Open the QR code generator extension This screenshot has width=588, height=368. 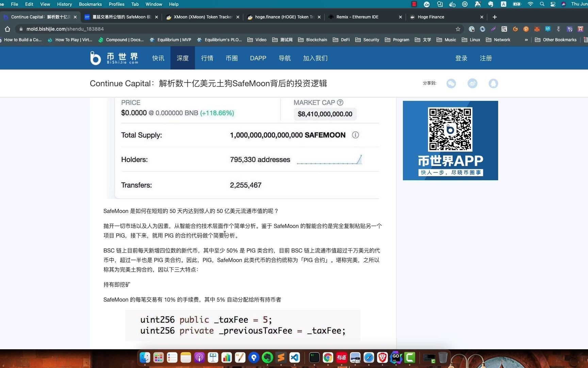tap(504, 29)
